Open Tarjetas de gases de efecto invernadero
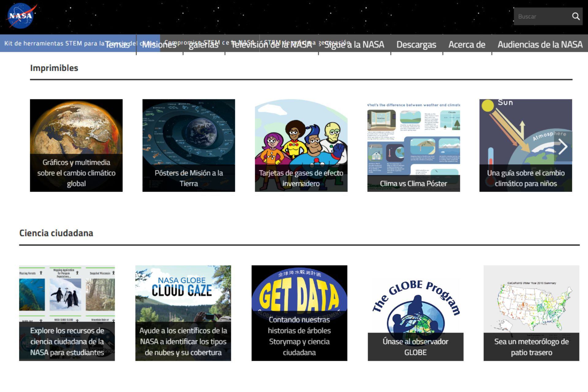The height and width of the screenshot is (392, 588). pos(301,145)
